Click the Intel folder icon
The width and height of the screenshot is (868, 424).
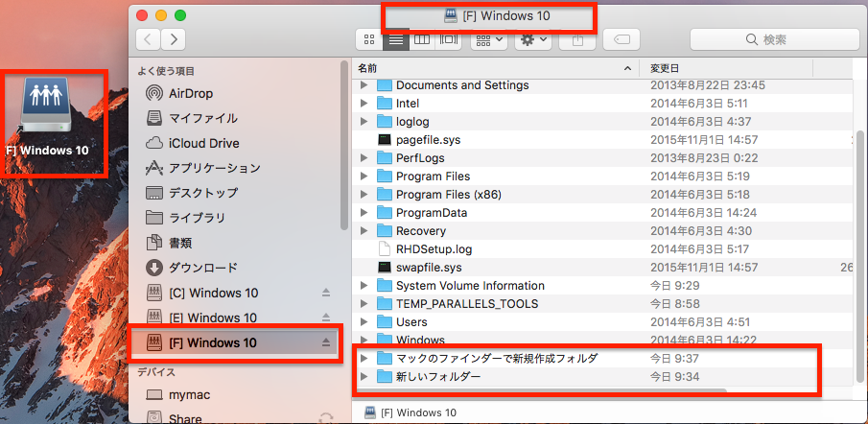point(385,104)
